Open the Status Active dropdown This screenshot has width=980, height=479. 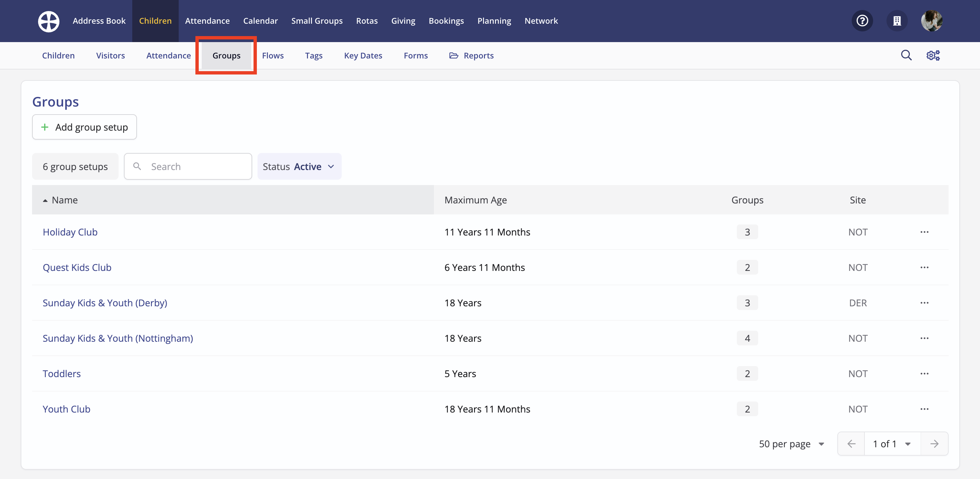pyautogui.click(x=299, y=166)
